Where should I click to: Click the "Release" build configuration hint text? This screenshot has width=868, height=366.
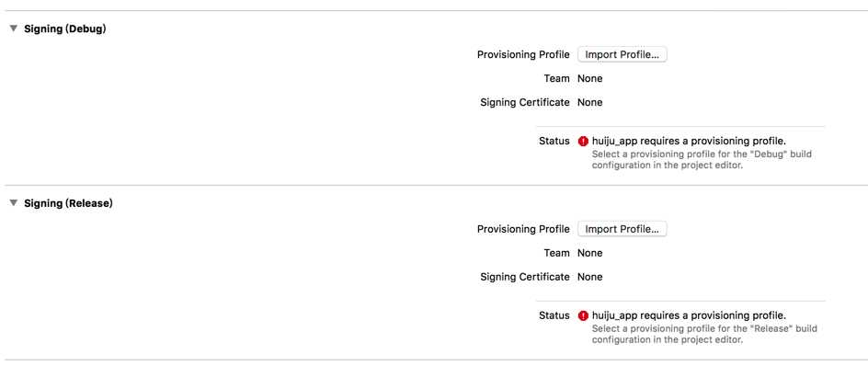coord(704,334)
